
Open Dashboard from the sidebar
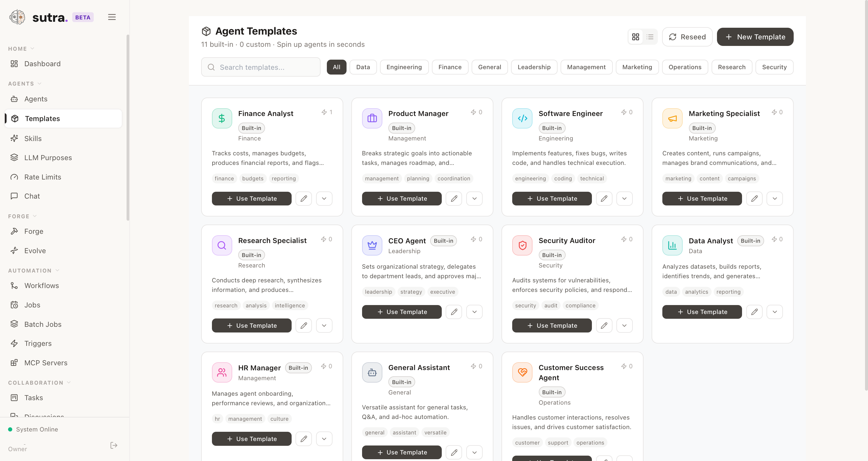(42, 64)
